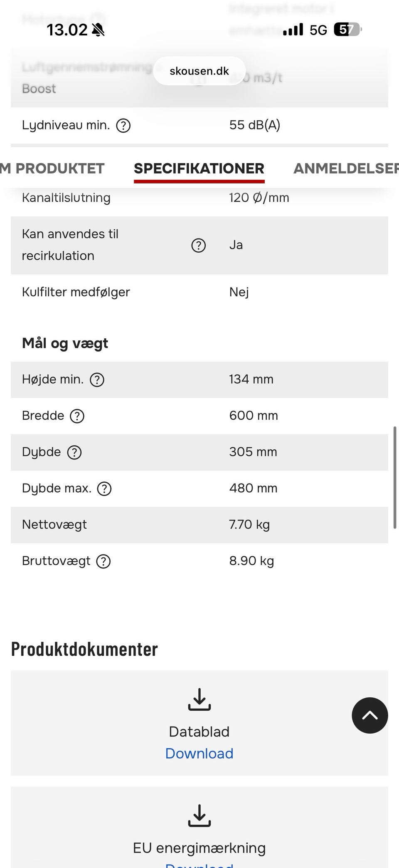Open the Dybde help tooltip icon

pyautogui.click(x=74, y=452)
